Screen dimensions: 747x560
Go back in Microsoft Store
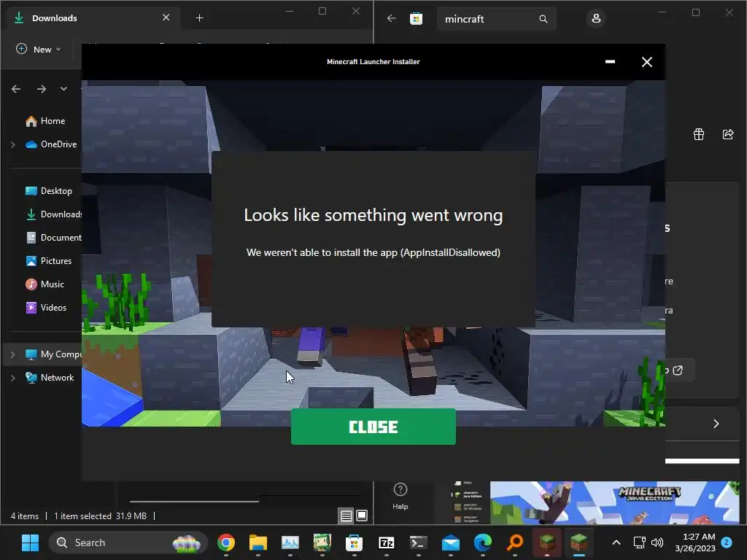point(392,18)
